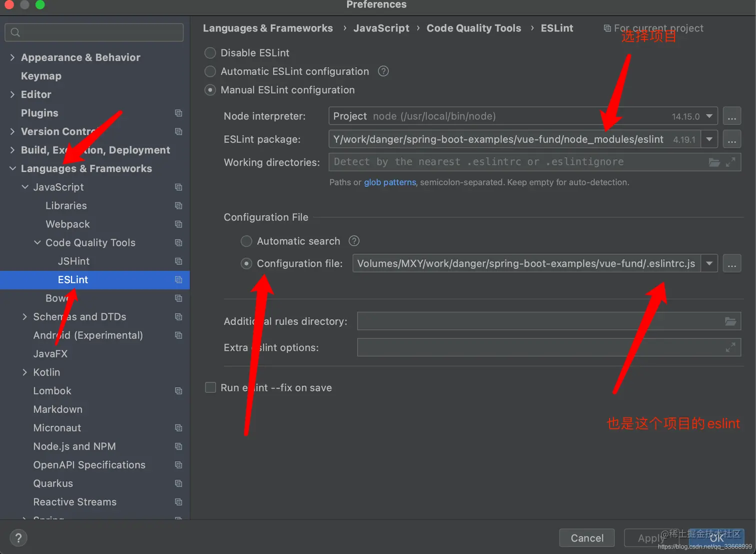Viewport: 756px width, 554px height.
Task: Open Markdown settings page
Action: pos(58,409)
